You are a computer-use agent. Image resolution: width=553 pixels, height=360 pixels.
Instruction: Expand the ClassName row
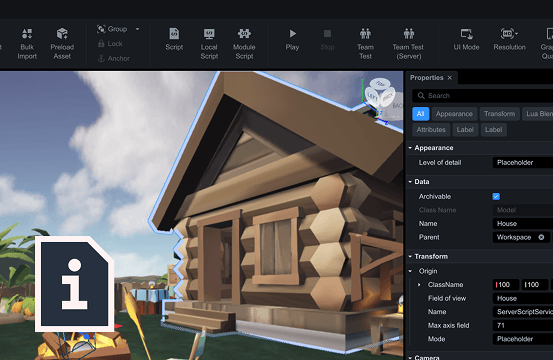(419, 285)
